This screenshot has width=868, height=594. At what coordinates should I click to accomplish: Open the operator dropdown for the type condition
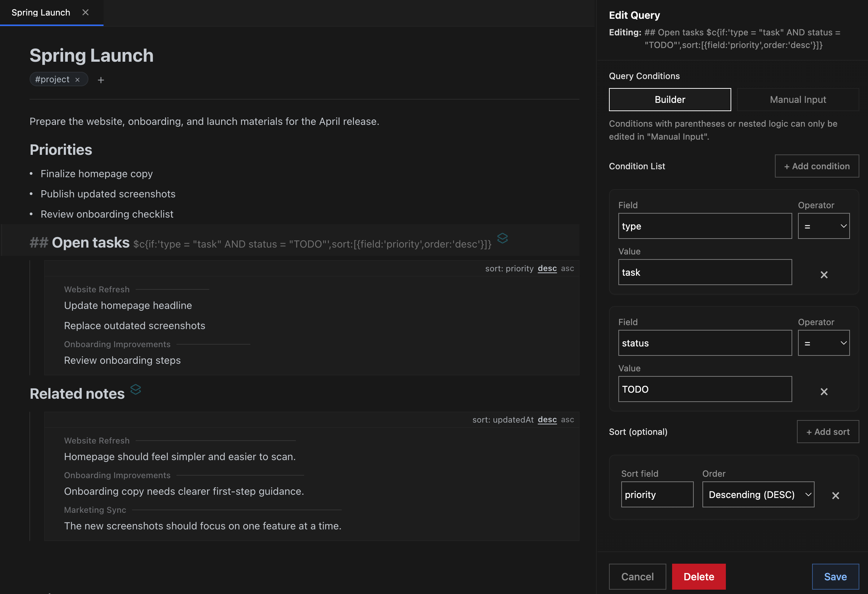824,226
